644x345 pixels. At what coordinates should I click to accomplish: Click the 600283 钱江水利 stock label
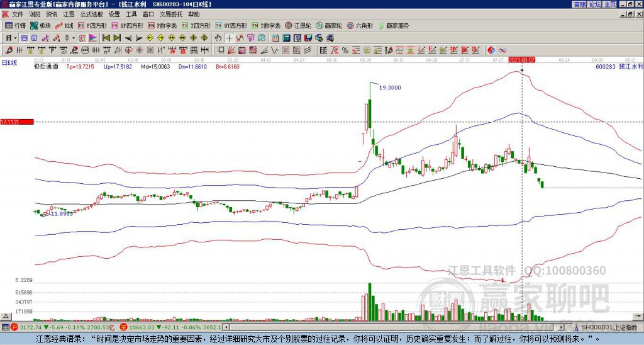tap(619, 66)
